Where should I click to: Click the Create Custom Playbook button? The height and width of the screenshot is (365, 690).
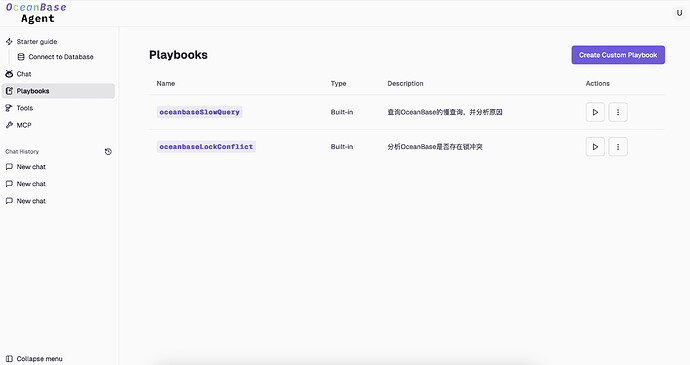[x=618, y=55]
